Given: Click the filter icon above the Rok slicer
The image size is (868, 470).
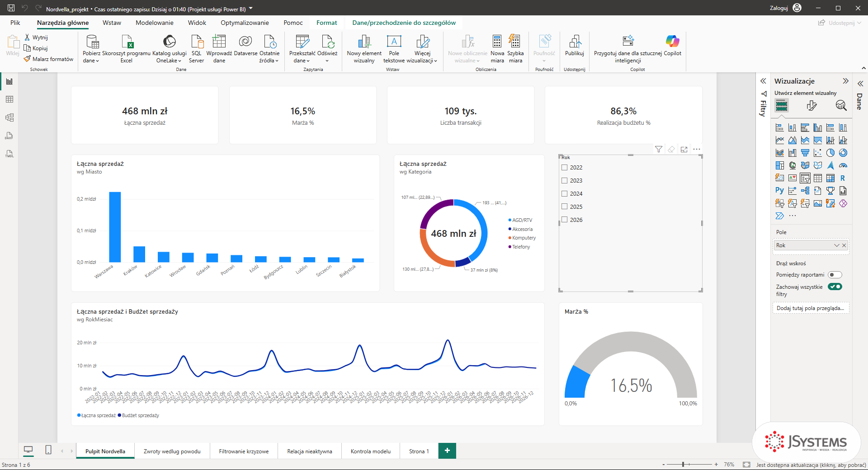Looking at the screenshot, I should point(659,149).
